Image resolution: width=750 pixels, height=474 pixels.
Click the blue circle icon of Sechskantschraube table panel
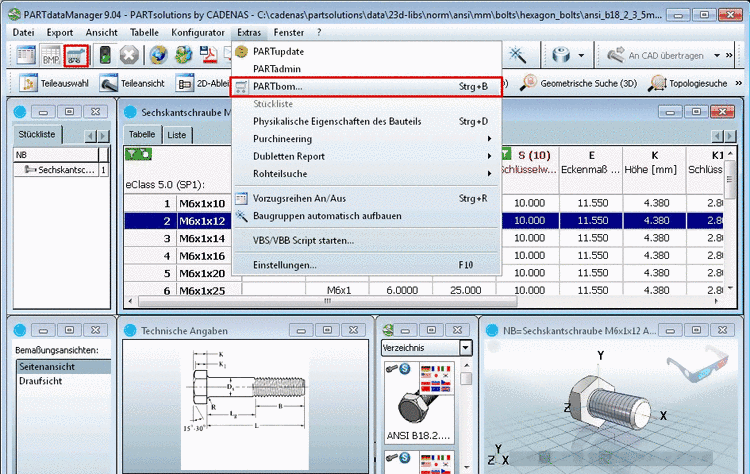pos(130,112)
